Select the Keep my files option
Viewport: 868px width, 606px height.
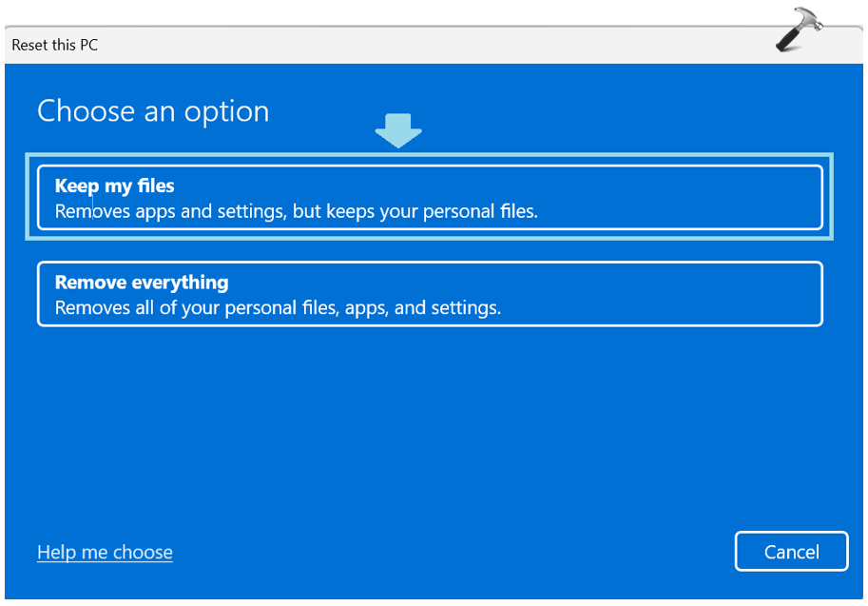[x=429, y=198]
